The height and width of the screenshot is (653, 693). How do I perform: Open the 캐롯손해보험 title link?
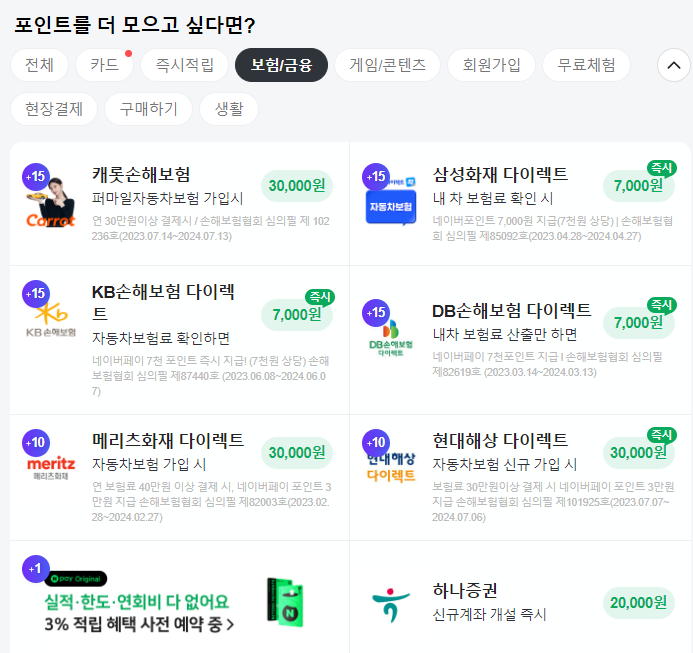click(x=141, y=175)
